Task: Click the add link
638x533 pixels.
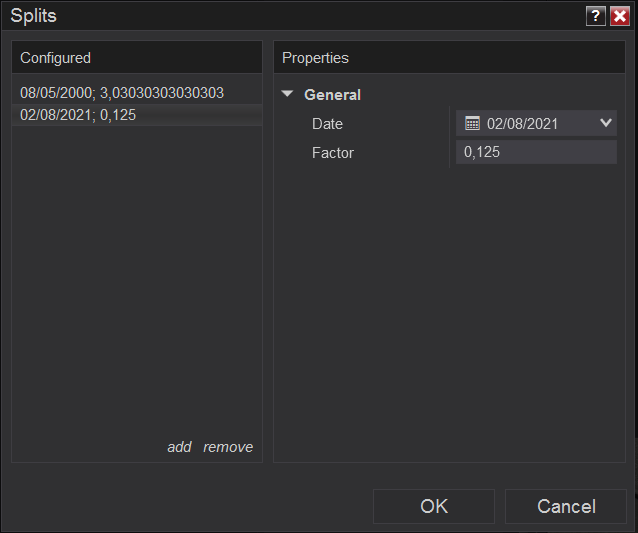Action: 179,447
